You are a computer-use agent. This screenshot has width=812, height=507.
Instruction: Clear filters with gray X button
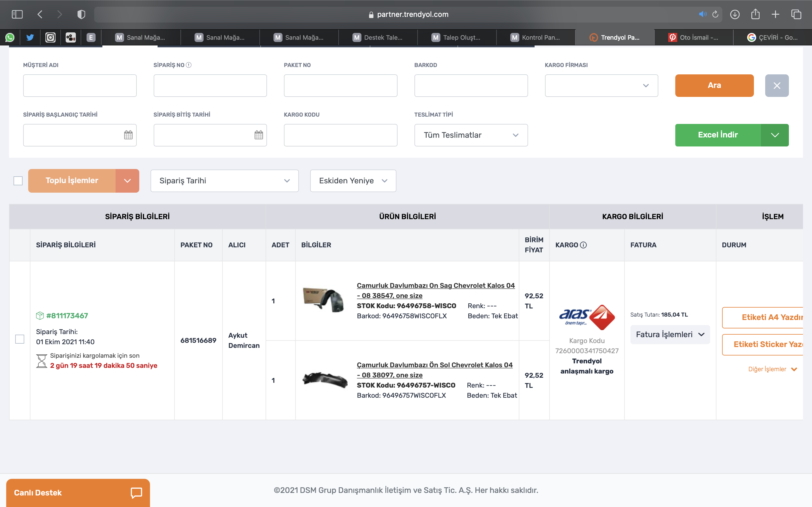coord(776,86)
